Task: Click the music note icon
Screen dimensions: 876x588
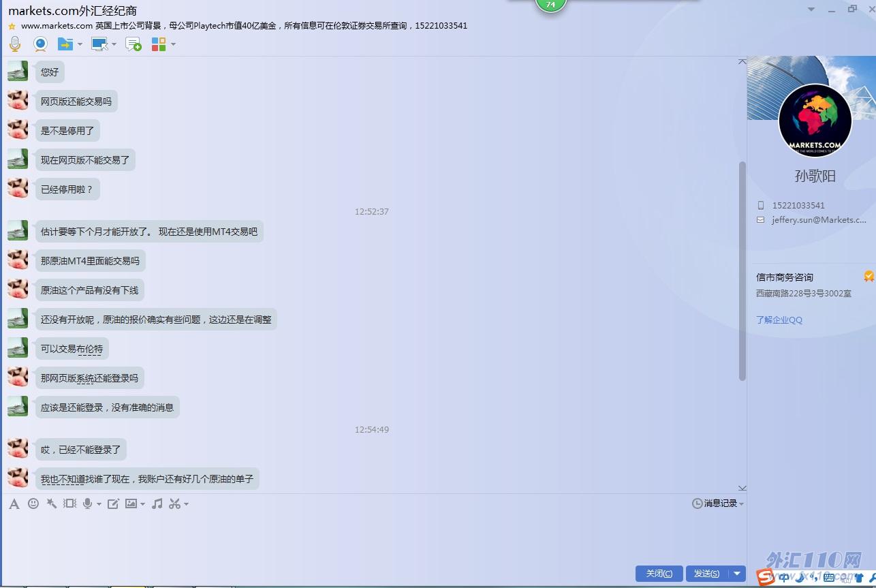Action: tap(157, 504)
